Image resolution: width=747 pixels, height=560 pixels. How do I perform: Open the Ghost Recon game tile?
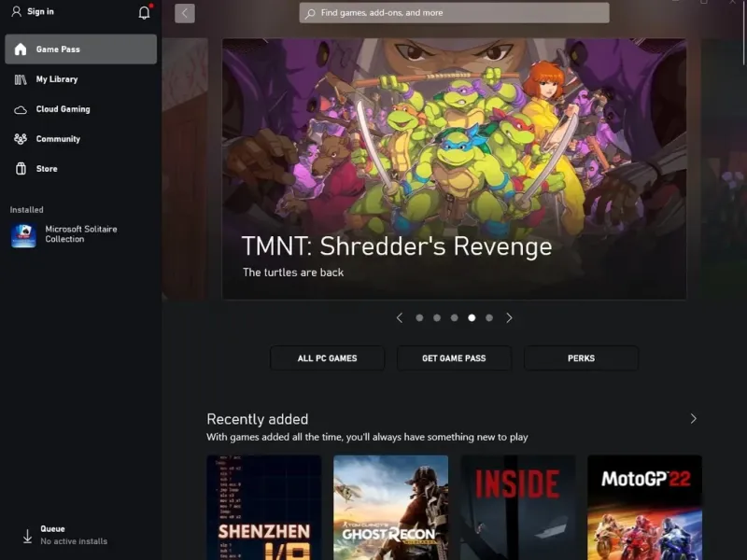(390, 508)
